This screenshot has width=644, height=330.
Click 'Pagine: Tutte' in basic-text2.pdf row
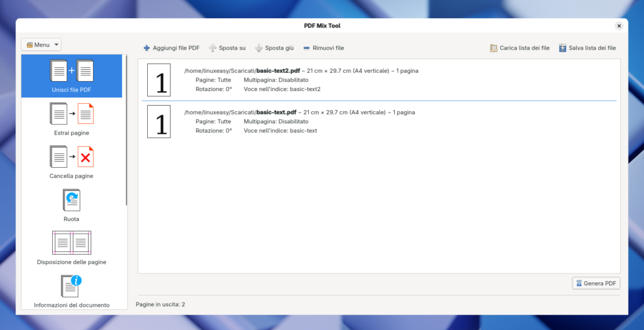tap(213, 80)
